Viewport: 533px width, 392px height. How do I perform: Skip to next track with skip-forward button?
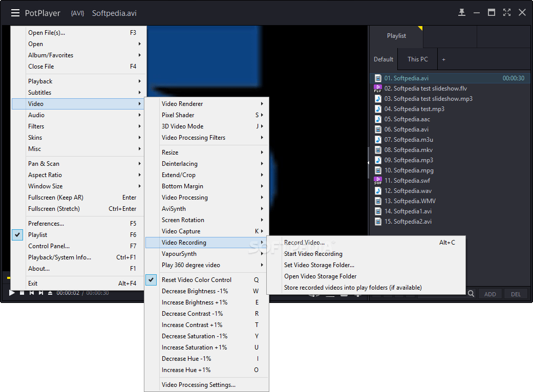41,293
